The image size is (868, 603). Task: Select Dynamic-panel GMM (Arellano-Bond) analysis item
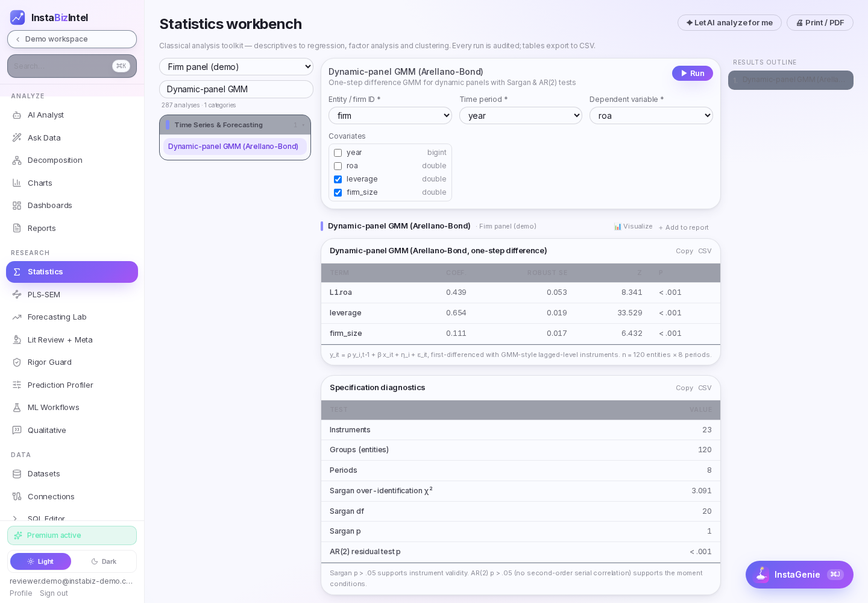[235, 147]
